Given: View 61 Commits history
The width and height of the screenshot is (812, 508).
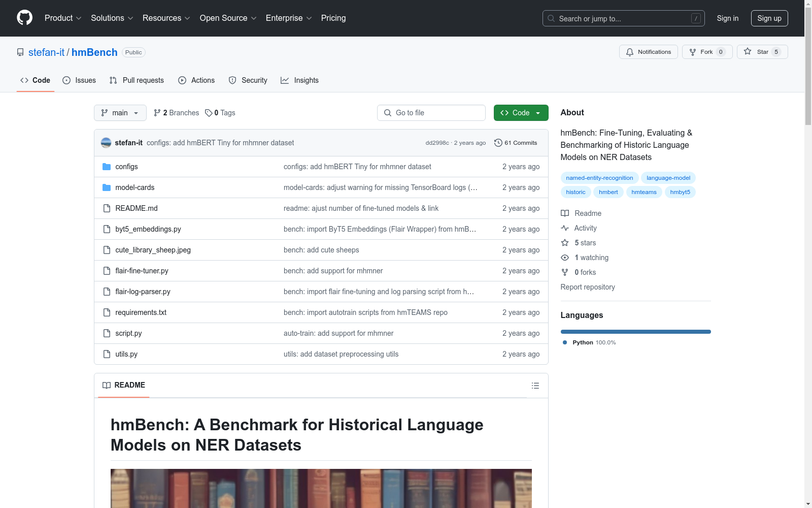Looking at the screenshot, I should [516, 143].
